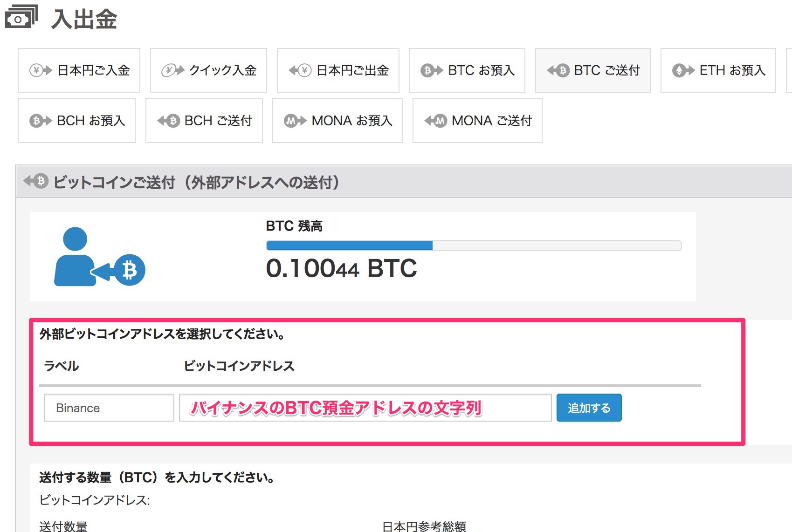
Task: Focus the Bitcoin address input field
Action: 365,408
